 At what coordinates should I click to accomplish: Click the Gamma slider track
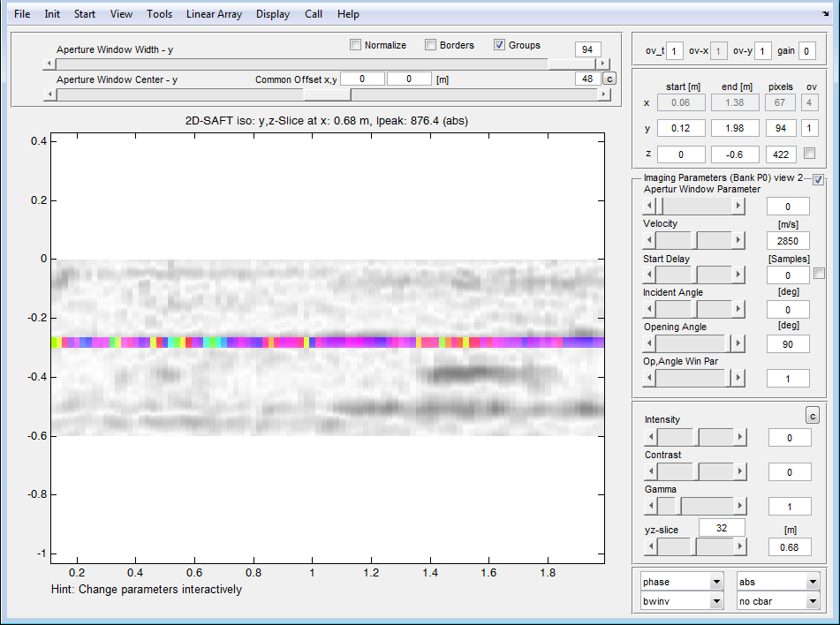tap(695, 506)
